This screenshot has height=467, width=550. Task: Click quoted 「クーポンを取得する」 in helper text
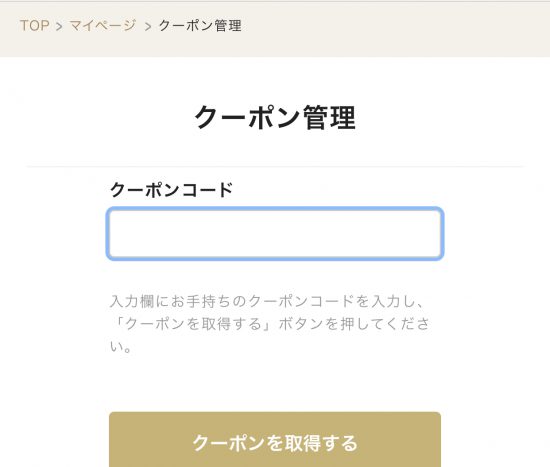point(192,324)
